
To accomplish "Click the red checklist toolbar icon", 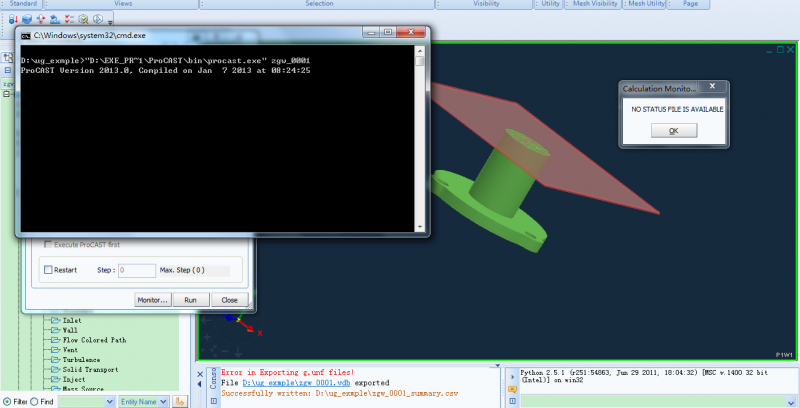I will [x=69, y=19].
